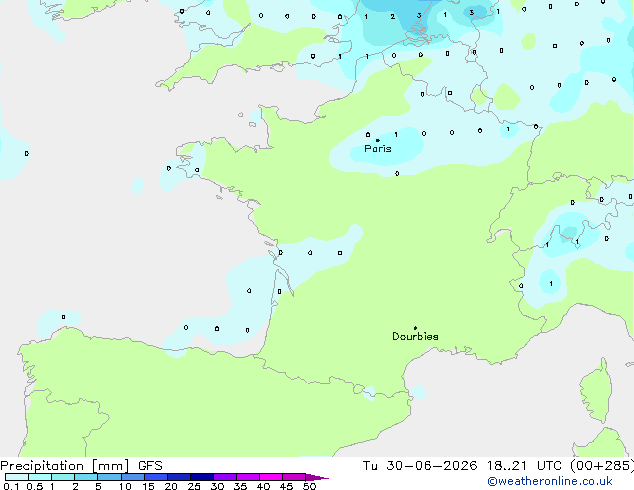Click the legend label '10'
Screen dimensions: 634x490
click(125, 486)
